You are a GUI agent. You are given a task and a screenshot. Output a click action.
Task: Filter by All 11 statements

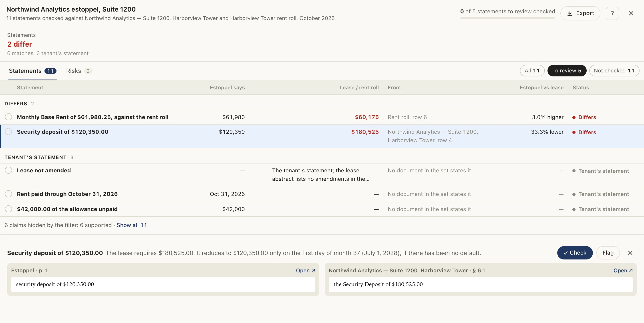click(532, 71)
